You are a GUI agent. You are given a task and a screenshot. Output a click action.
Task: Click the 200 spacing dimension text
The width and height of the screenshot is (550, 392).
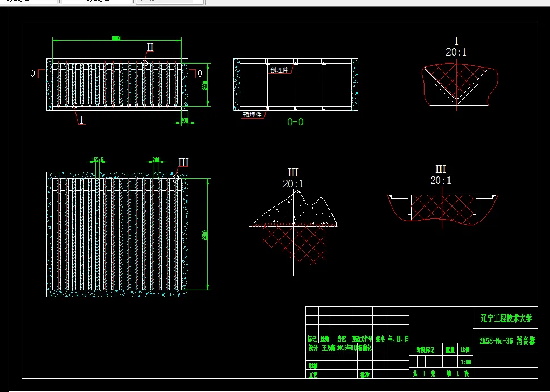(156, 159)
